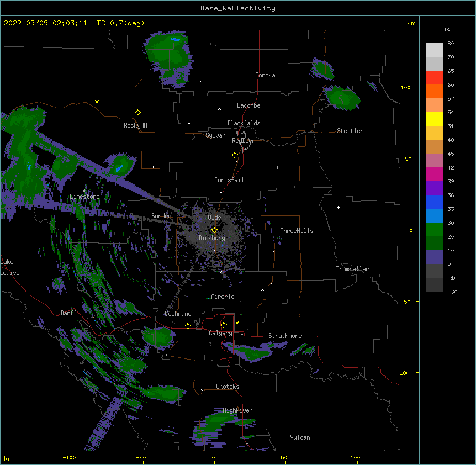Click the Sundre town label
476x465 pixels.
click(161, 216)
